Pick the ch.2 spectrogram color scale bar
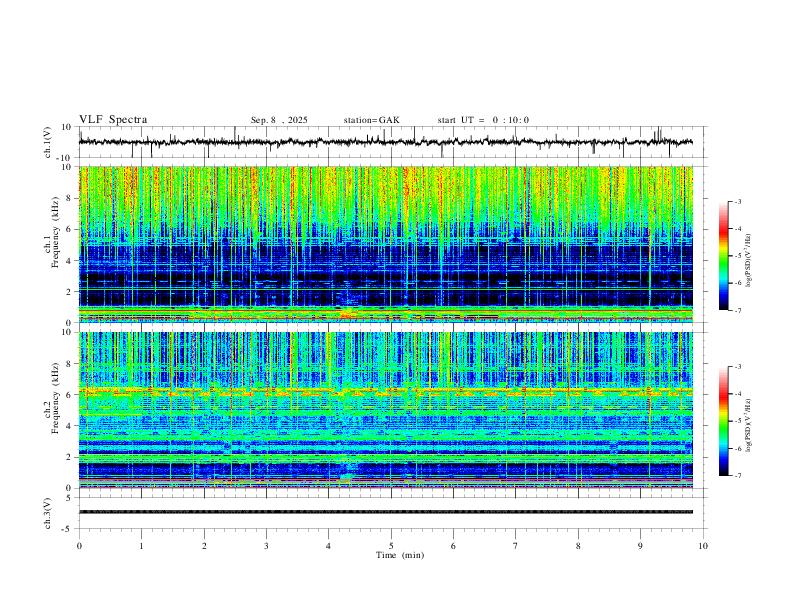Image resolution: width=792 pixels, height=612 pixels. (x=723, y=421)
